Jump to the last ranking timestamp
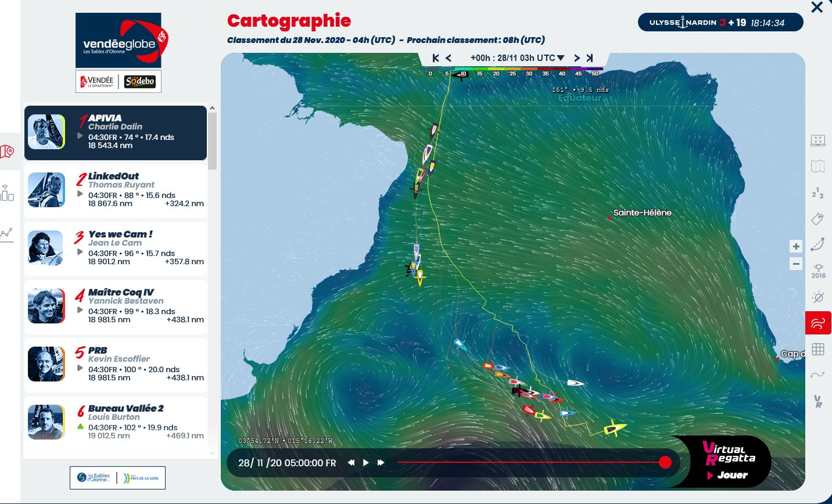 click(590, 58)
